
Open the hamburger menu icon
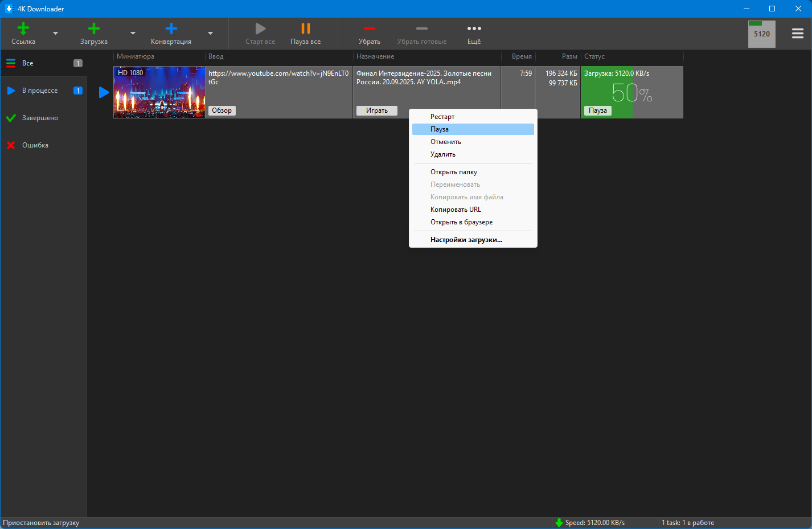point(797,34)
